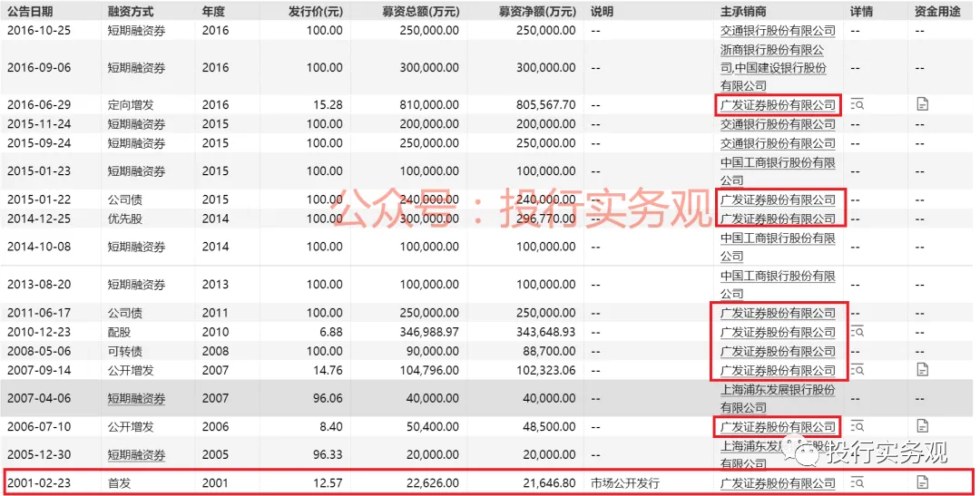
Task: Select 定向增发 financing type cell
Action: tap(131, 105)
